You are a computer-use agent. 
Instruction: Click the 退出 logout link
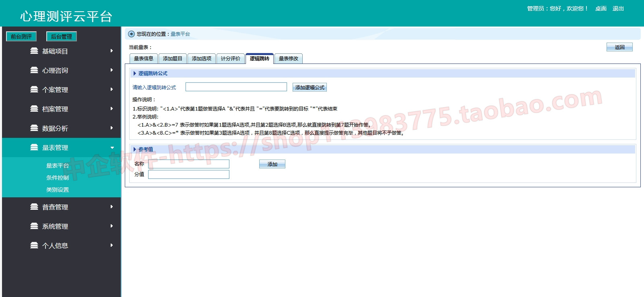[618, 8]
